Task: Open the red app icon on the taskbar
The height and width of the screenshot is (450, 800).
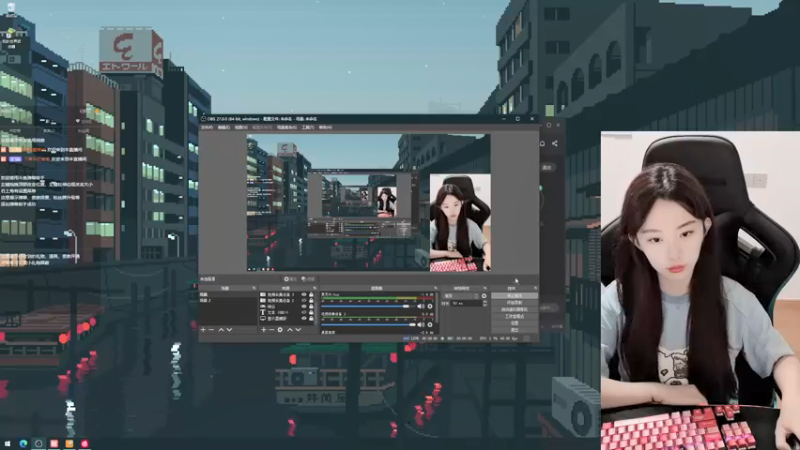Action: point(54,443)
